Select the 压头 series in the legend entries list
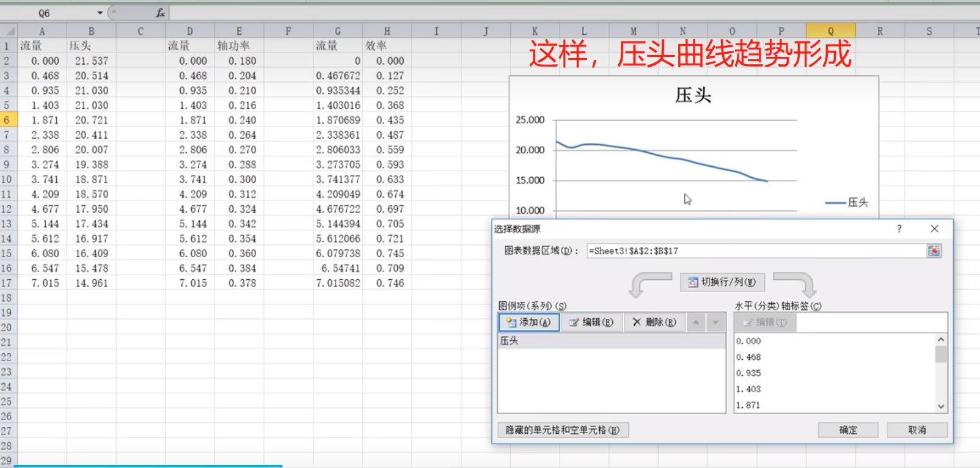Viewport: 980px width, 468px height. point(612,341)
